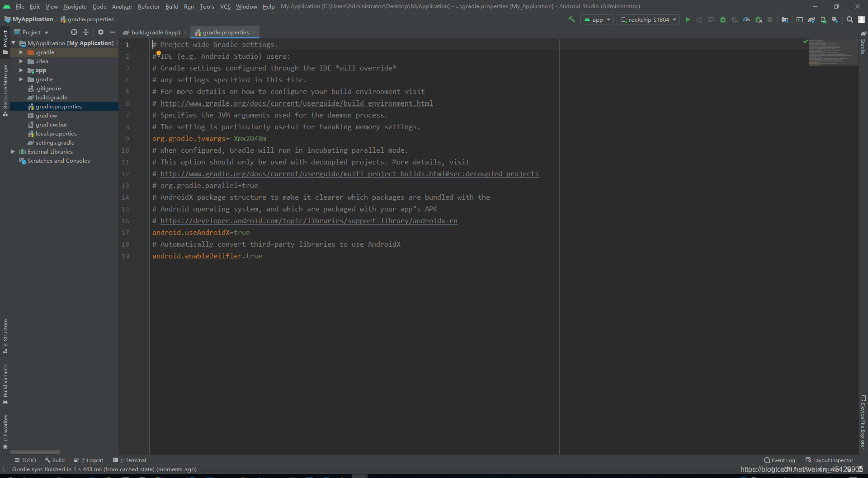Image resolution: width=868 pixels, height=478 pixels.
Task: Click the Profile app gauge icon
Action: (746, 19)
